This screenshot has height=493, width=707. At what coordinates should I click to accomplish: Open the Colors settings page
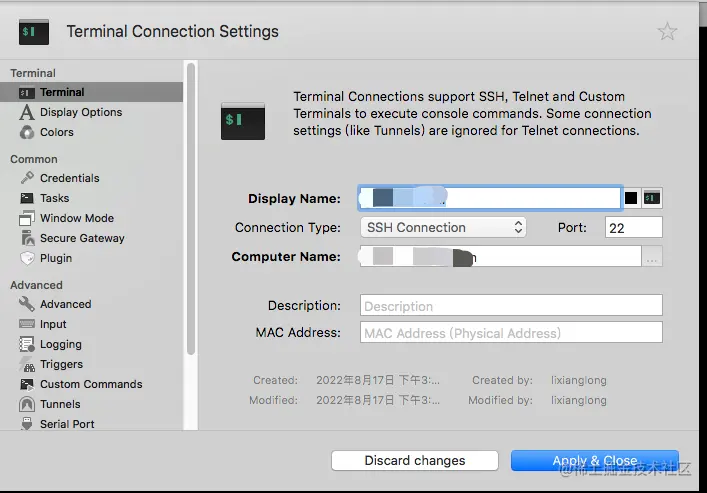(56, 132)
